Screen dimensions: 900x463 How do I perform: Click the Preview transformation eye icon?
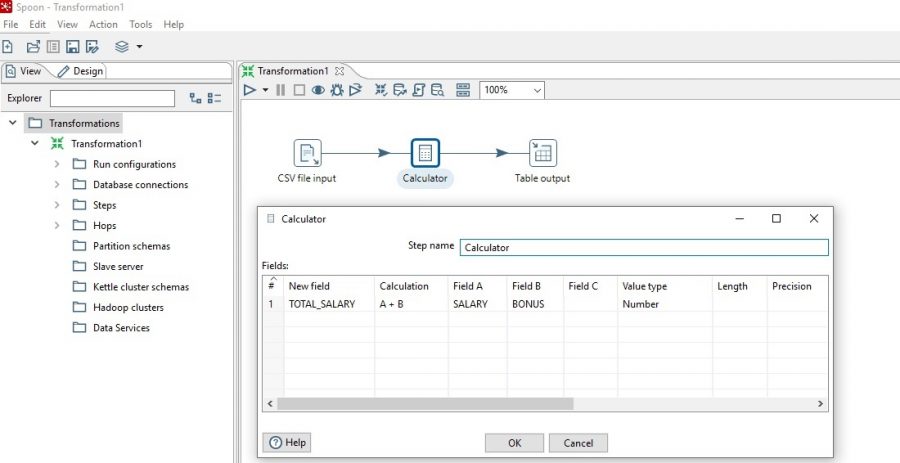318,90
